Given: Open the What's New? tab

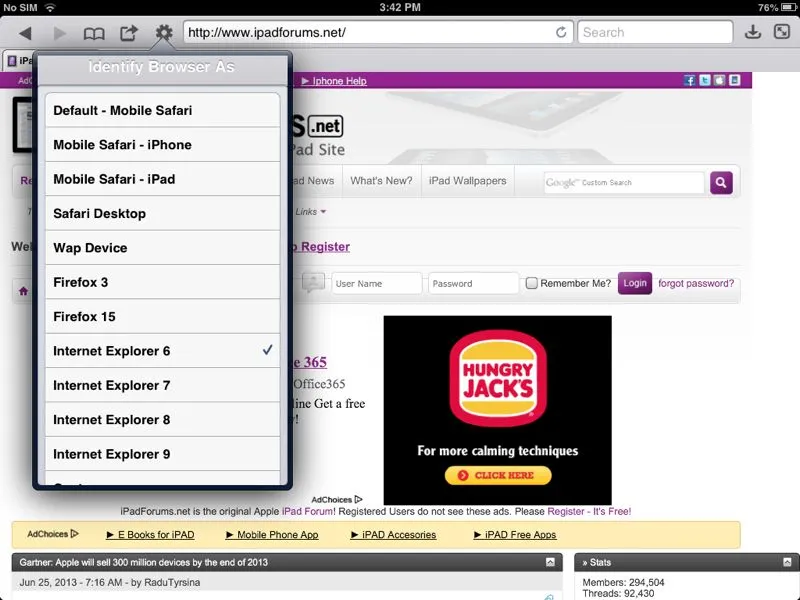Looking at the screenshot, I should click(x=381, y=181).
